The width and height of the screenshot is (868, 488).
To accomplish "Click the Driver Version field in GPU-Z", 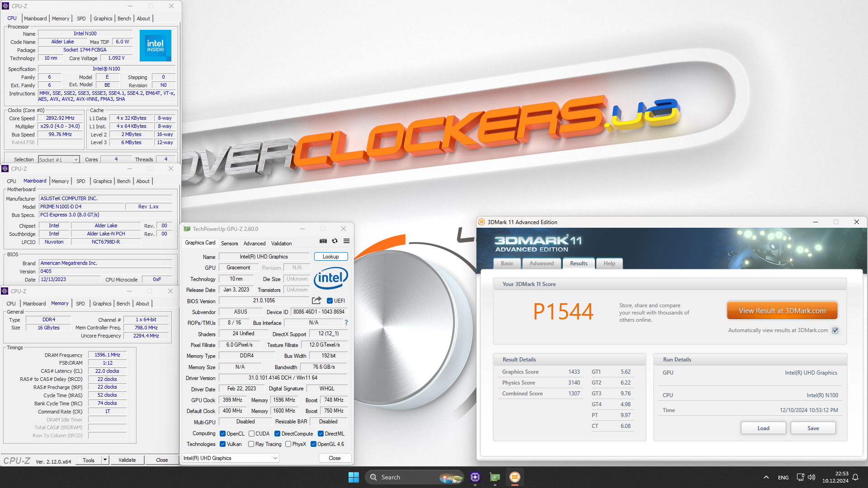I will pos(283,378).
